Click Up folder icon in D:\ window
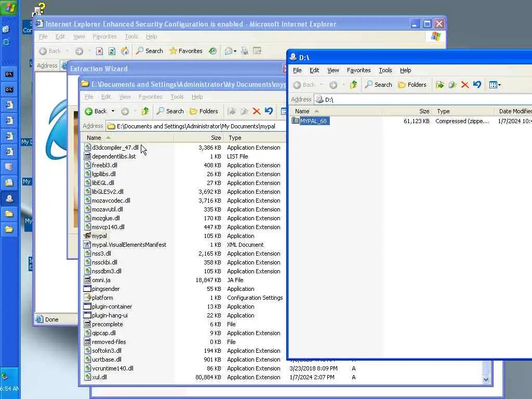The image size is (532, 399). tap(353, 85)
